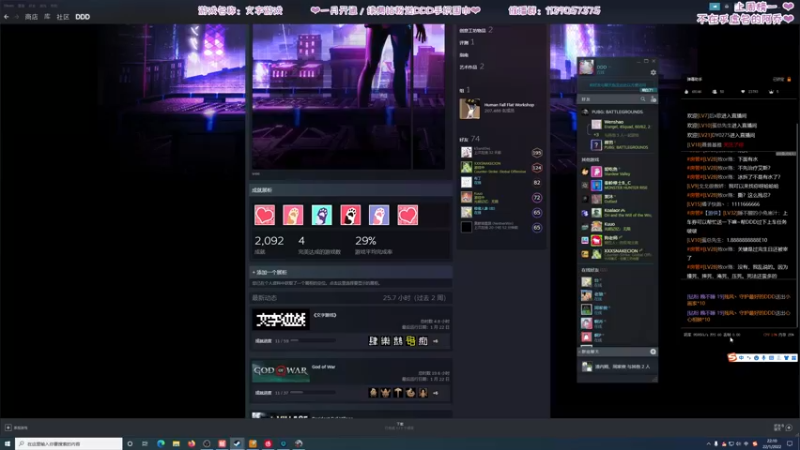Go back with Steam's back arrow
The image size is (800, 450).
point(6,17)
